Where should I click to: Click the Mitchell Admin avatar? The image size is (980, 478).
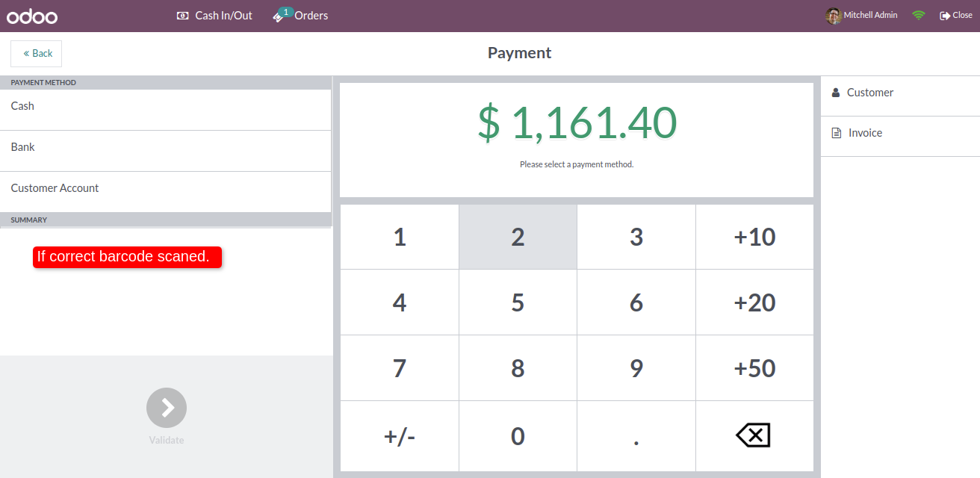click(834, 16)
